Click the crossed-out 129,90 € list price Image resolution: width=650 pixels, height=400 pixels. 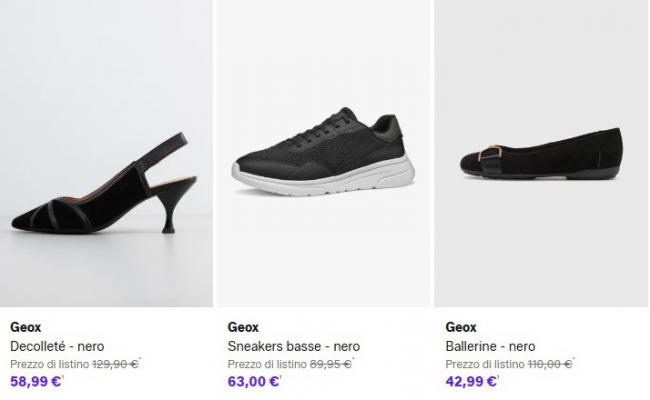pyautogui.click(x=115, y=364)
